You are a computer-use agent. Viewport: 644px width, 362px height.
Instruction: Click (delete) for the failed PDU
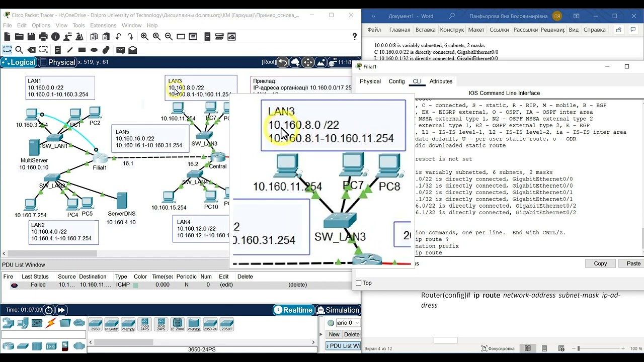click(297, 285)
